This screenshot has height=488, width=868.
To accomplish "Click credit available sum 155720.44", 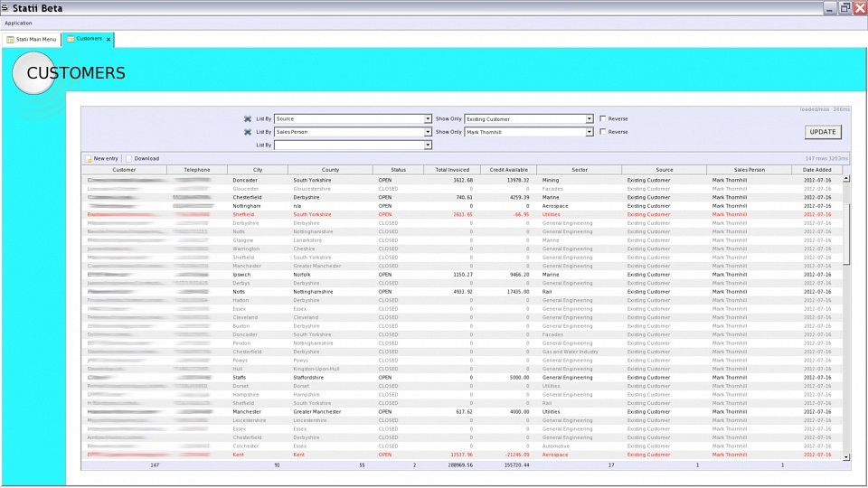I will tap(517, 465).
